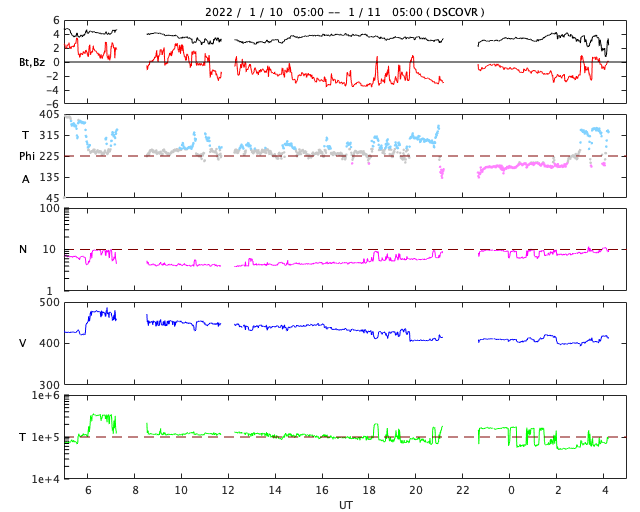This screenshot has height=512, width=640.
Task: Click the '14' hour label on time axis
Action: 275,490
